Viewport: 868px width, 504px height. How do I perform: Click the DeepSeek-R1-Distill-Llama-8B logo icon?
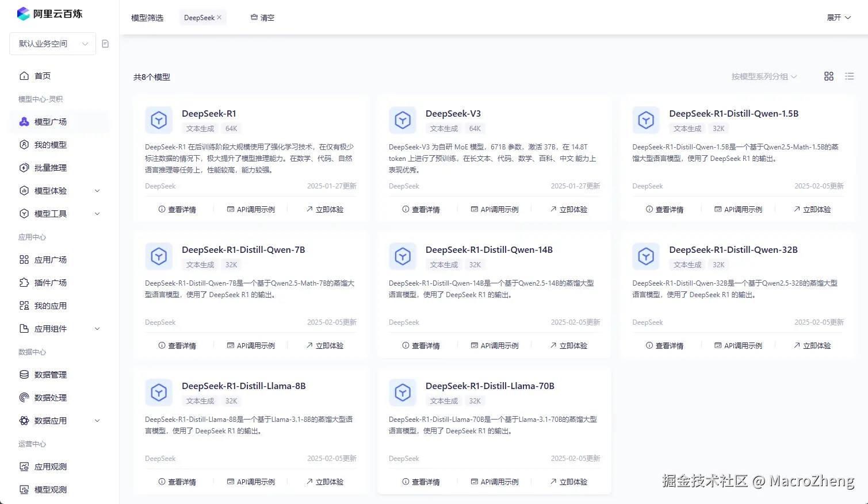tap(159, 393)
